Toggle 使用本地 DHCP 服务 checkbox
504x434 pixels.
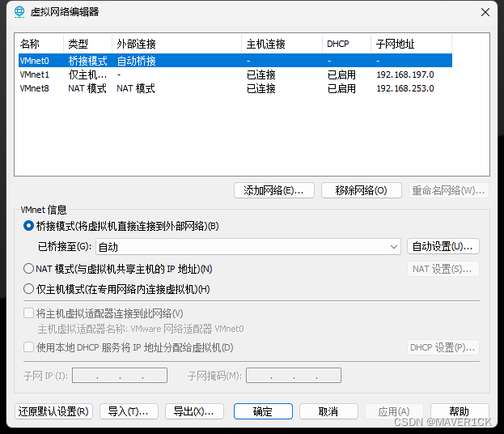coord(28,347)
